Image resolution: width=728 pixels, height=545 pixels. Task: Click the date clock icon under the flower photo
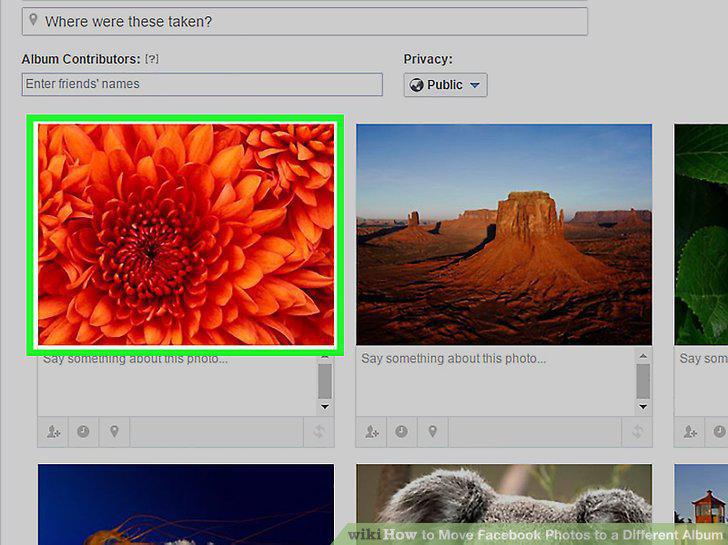[x=83, y=432]
